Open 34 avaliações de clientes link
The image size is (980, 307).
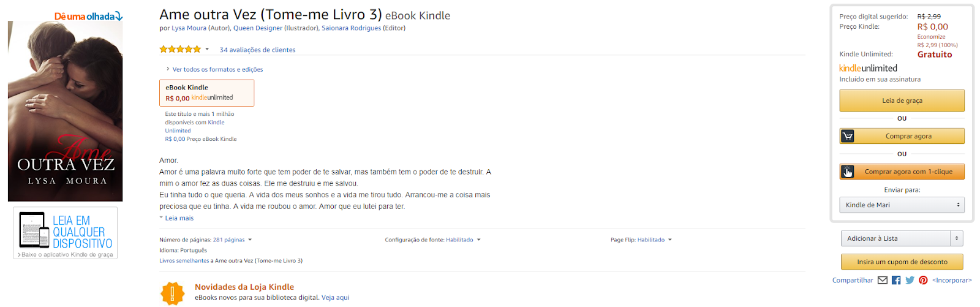coord(257,50)
